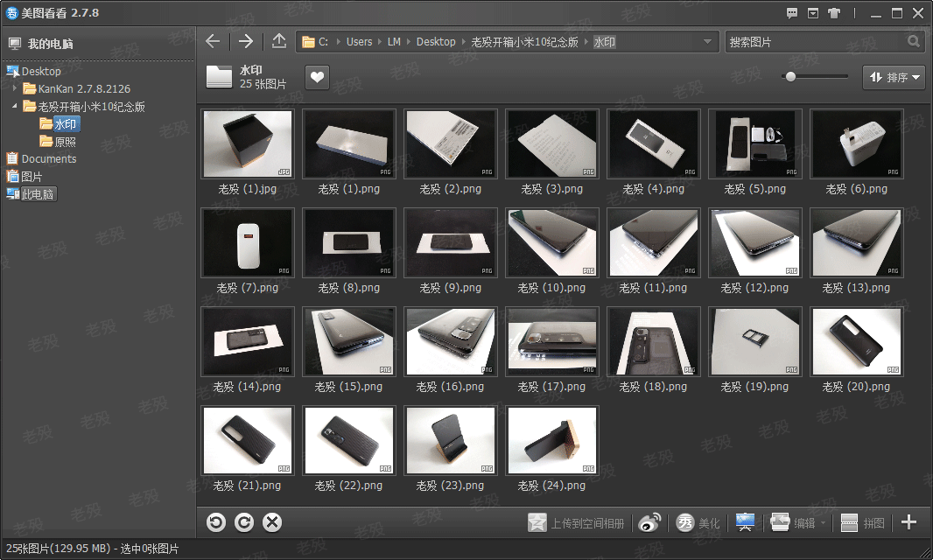Share to Weibo icon

(x=649, y=523)
